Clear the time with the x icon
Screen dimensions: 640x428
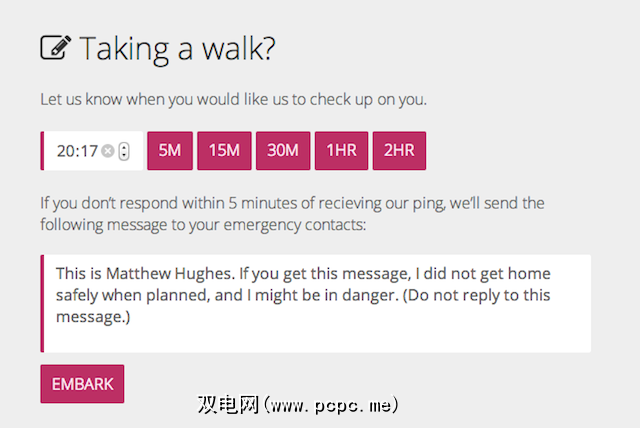pyautogui.click(x=107, y=152)
